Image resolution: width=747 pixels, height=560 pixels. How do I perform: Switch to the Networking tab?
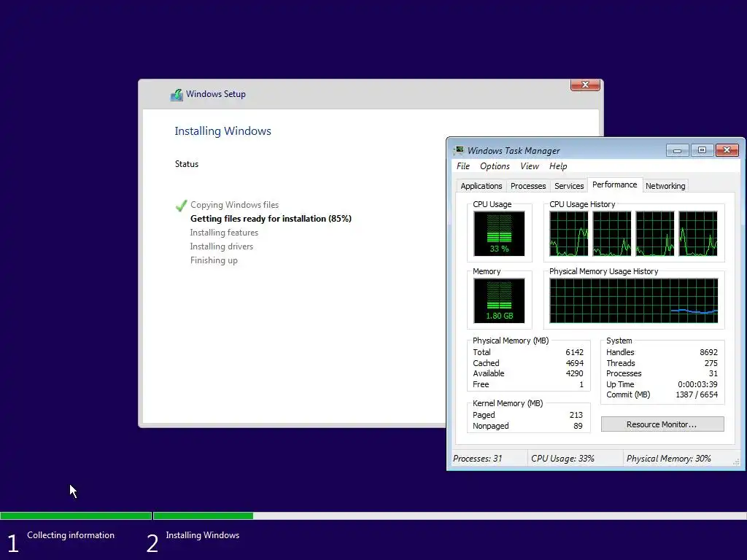click(665, 186)
